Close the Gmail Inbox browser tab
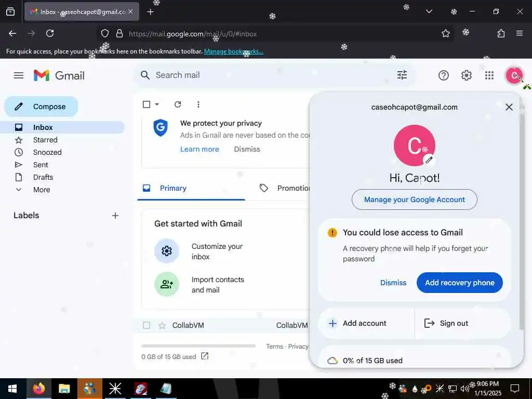The height and width of the screenshot is (399, 532). [130, 11]
